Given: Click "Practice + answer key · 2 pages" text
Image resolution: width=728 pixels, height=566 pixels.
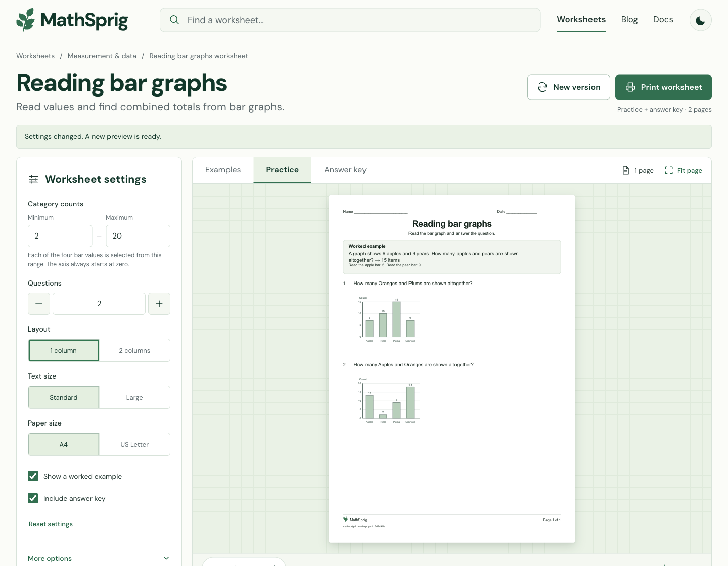Looking at the screenshot, I should [x=664, y=110].
